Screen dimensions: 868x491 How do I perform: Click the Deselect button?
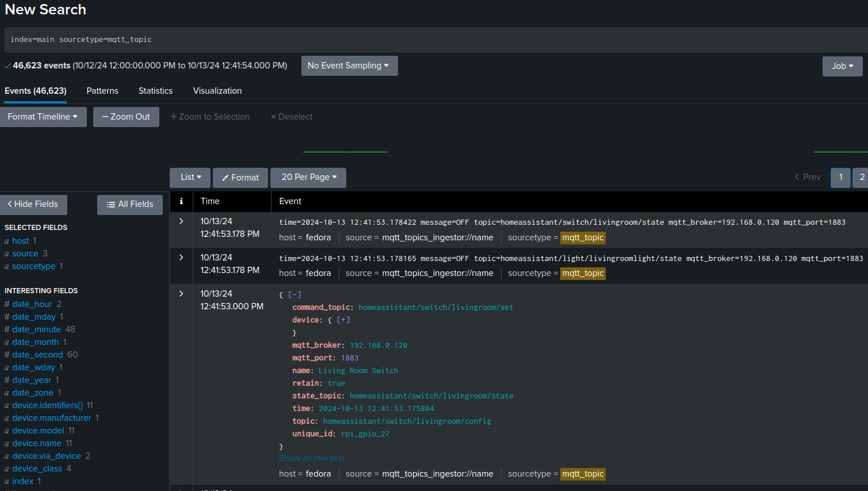pos(292,117)
